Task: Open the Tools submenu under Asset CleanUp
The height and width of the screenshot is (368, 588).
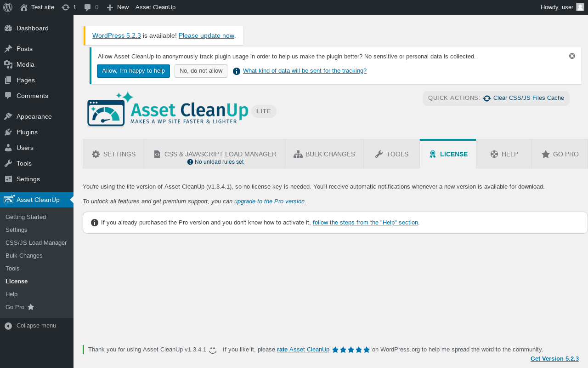Action: point(12,268)
